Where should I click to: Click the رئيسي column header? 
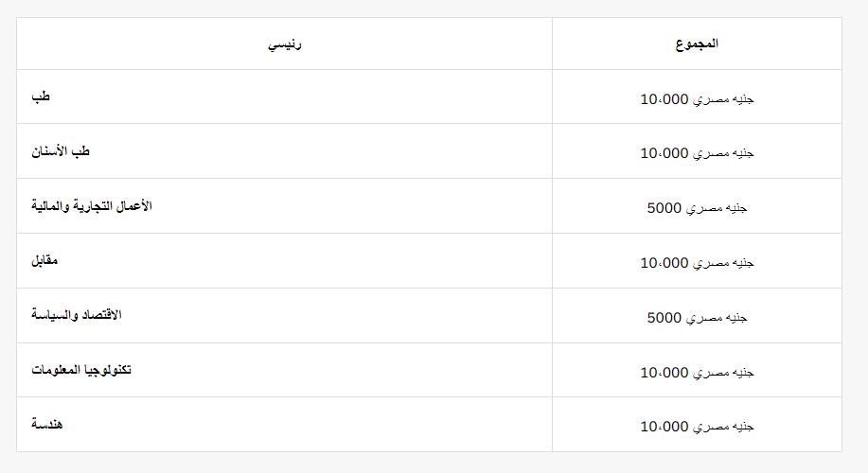[284, 44]
